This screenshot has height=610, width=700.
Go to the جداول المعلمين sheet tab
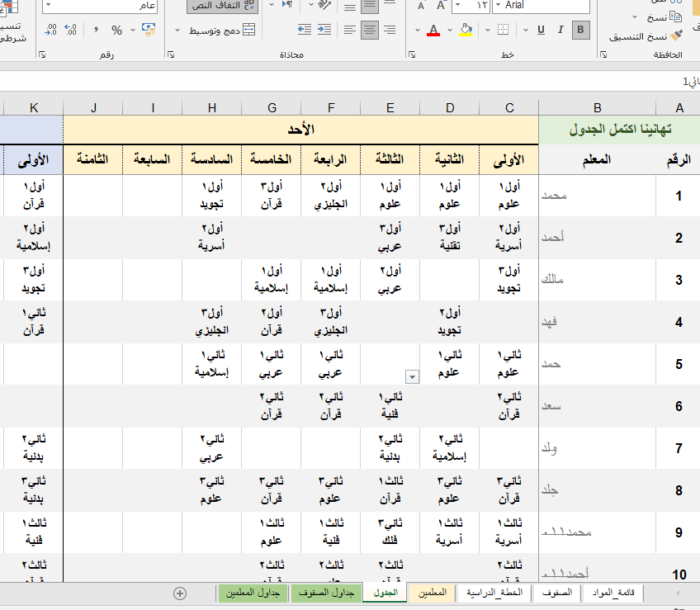(x=253, y=593)
